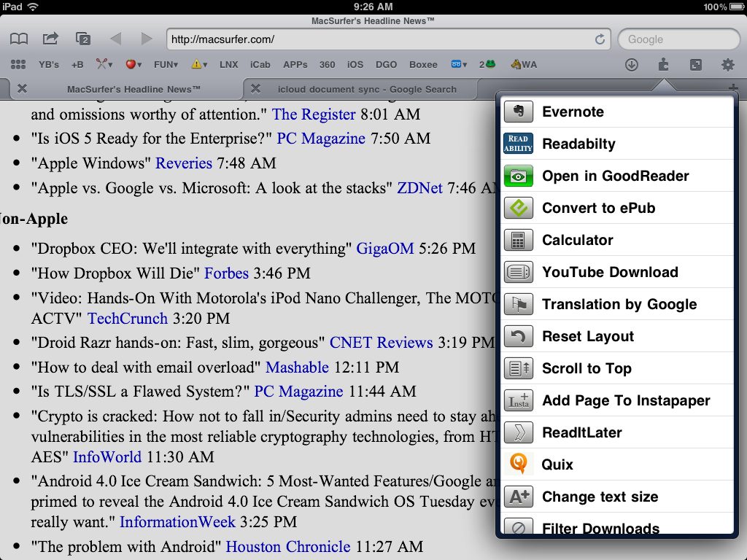Select Open in GoodReader menu entry

point(617,176)
